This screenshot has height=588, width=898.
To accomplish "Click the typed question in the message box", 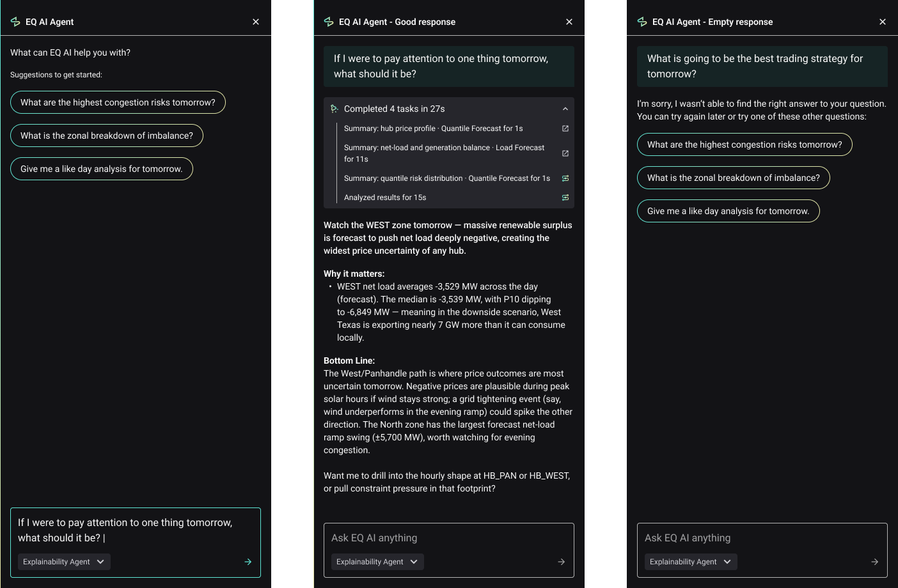I will [125, 530].
